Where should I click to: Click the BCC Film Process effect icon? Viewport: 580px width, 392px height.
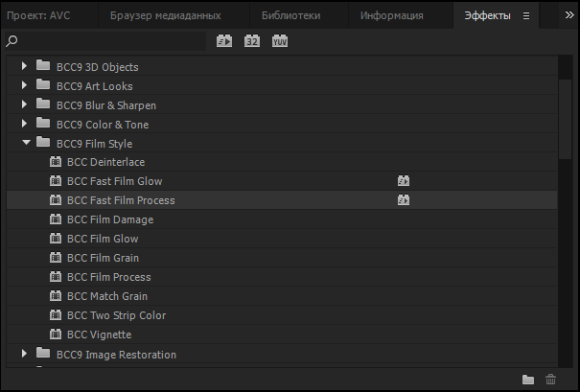click(56, 277)
